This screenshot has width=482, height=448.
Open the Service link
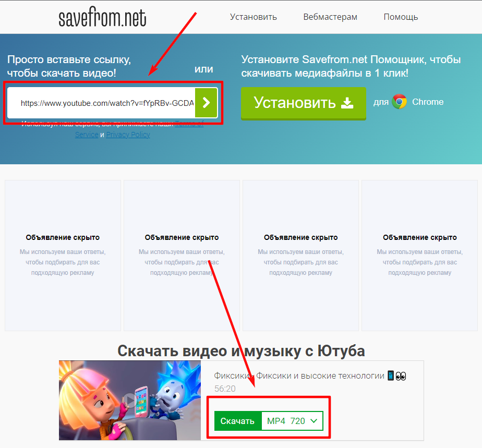tap(87, 135)
